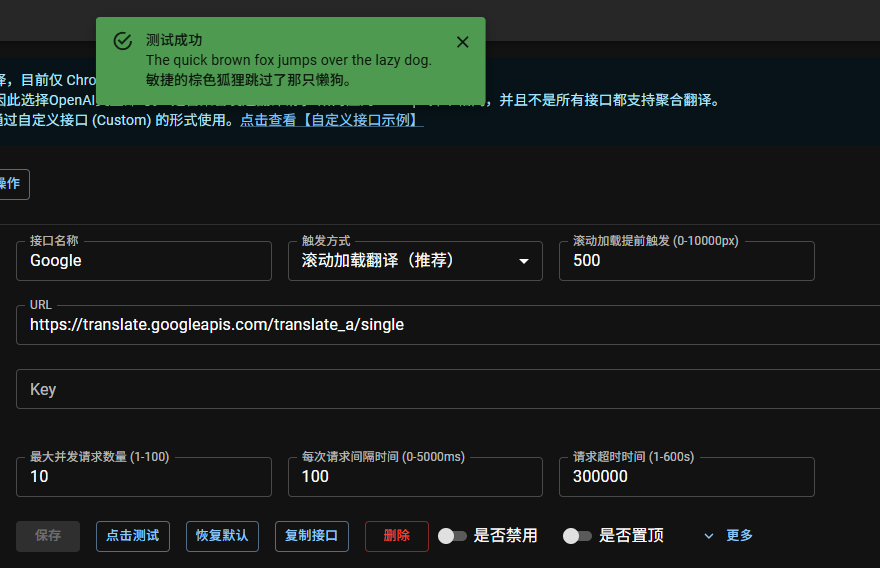Toggle the 是否置顶 switch
Screen dimensions: 880x568
pyautogui.click(x=577, y=536)
